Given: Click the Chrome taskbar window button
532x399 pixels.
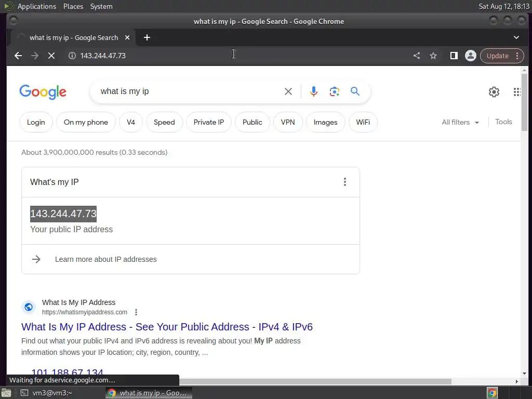Looking at the screenshot, I should click(149, 393).
